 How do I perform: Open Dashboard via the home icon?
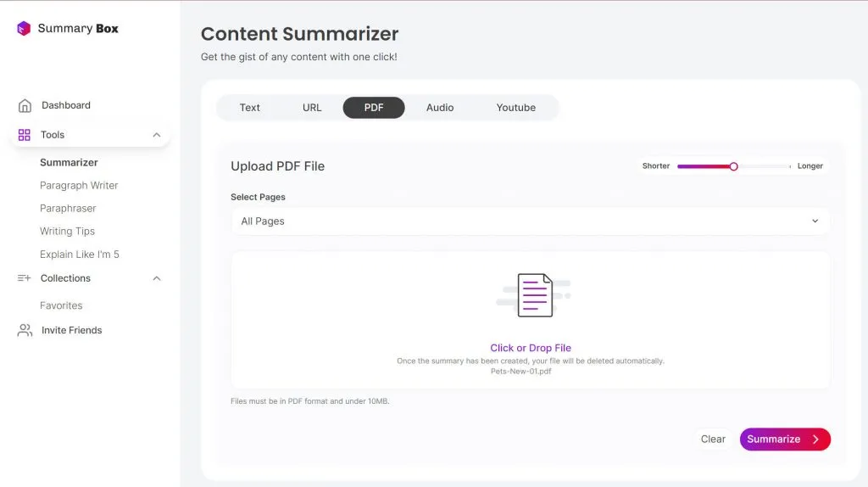coord(25,106)
